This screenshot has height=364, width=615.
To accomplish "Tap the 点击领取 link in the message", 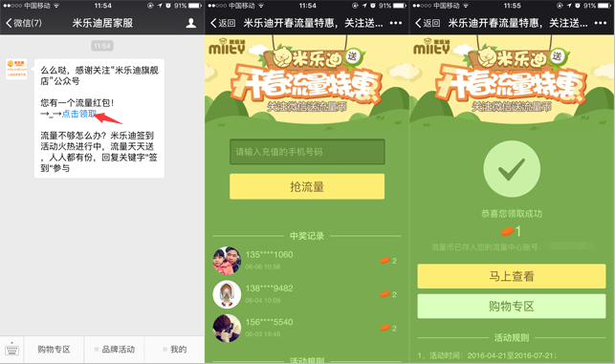I will [x=78, y=114].
